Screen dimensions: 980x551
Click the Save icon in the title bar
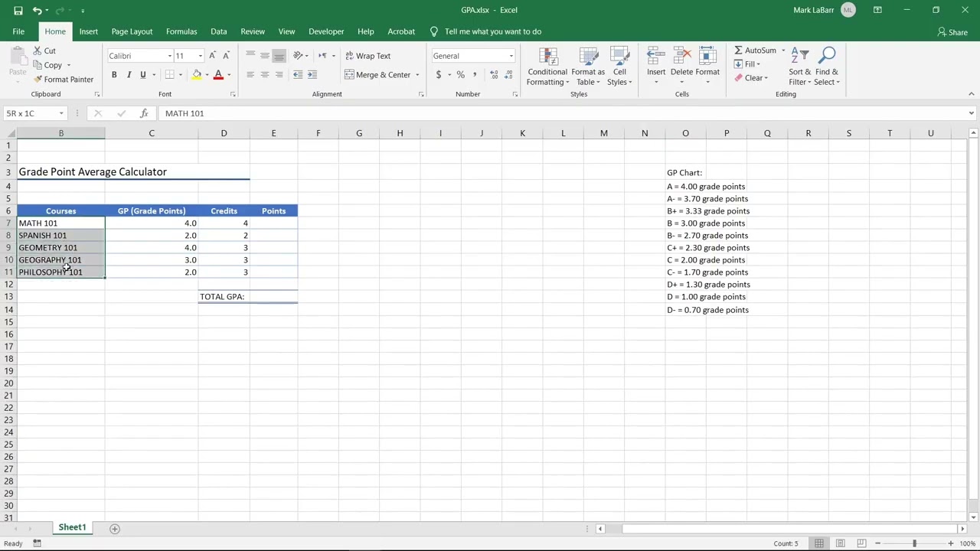[x=18, y=10]
